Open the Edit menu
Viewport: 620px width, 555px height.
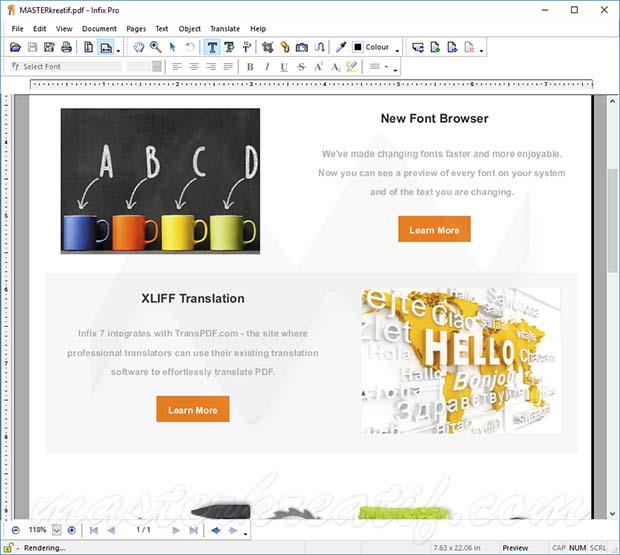pyautogui.click(x=40, y=29)
